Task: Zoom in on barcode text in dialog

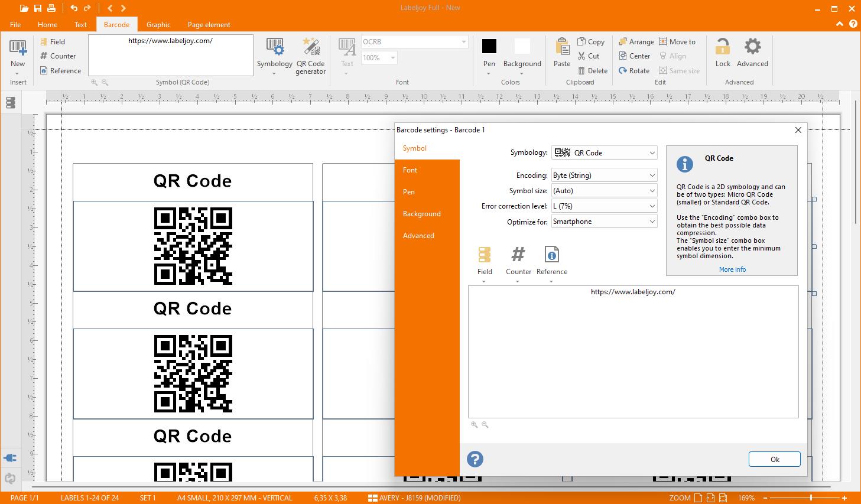Action: (x=474, y=425)
